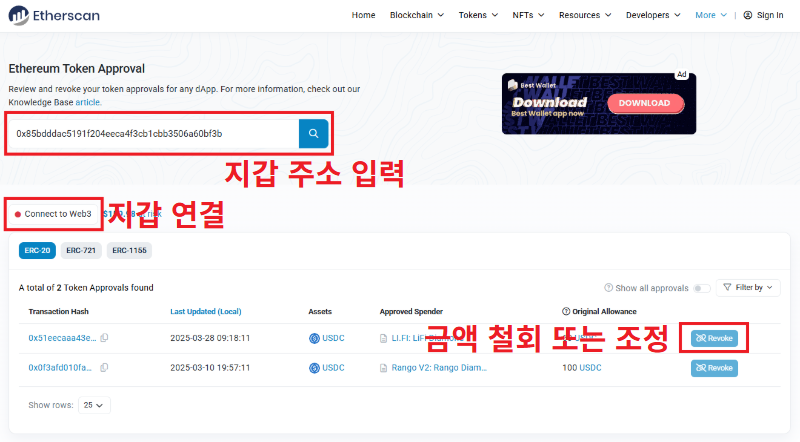
Task: Click Assets column header
Action: click(320, 311)
